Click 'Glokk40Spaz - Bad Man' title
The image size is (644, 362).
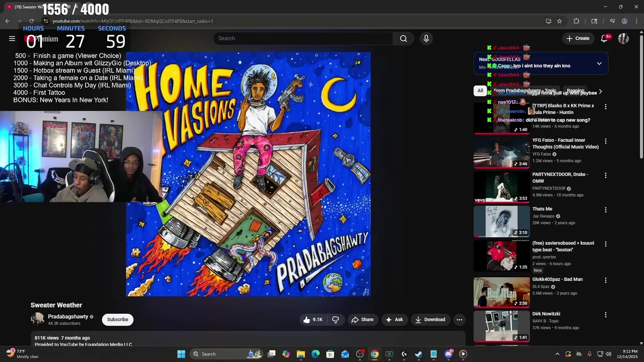[557, 280]
